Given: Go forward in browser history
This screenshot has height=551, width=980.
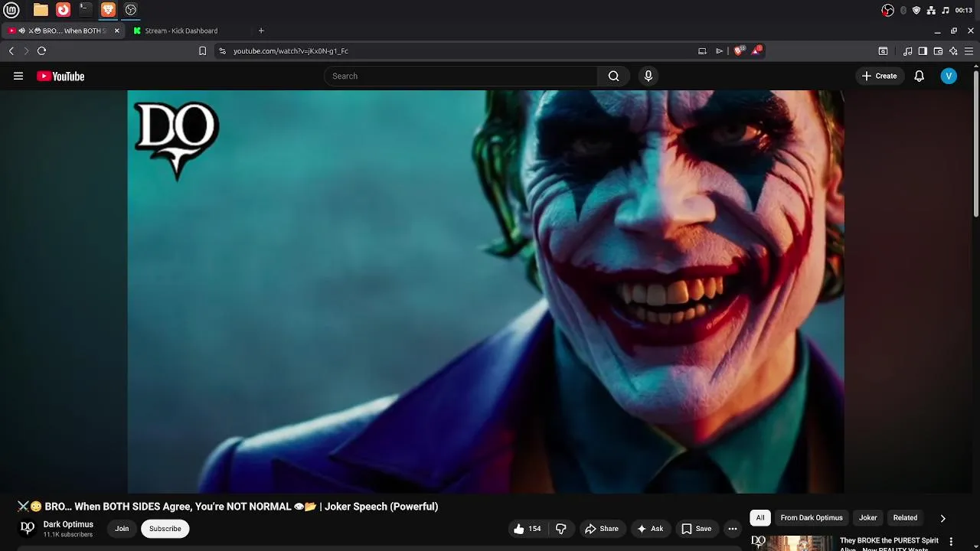Looking at the screenshot, I should tap(26, 51).
